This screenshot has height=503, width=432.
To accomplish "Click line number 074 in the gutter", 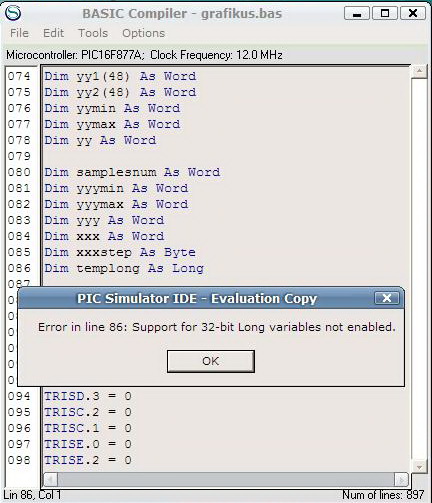I will 19,76.
